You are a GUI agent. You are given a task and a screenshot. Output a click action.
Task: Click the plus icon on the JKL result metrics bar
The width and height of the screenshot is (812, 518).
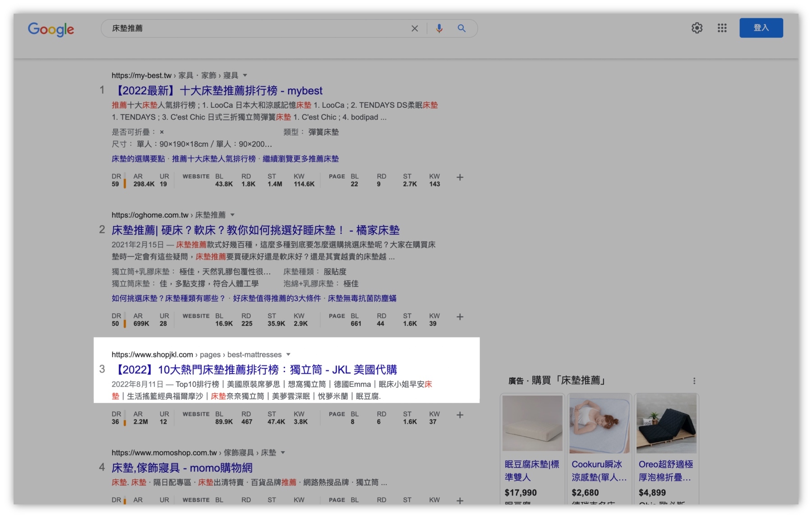[x=460, y=415]
